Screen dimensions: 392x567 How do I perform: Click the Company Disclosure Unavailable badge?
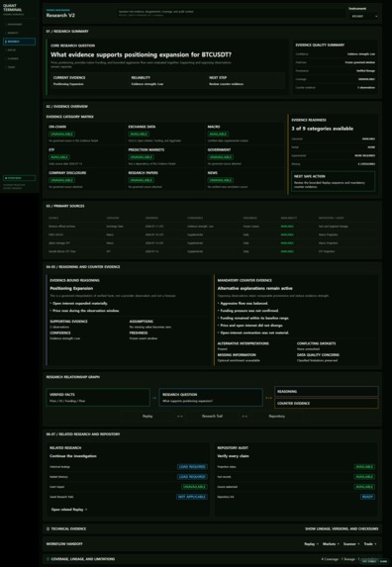pos(61,180)
